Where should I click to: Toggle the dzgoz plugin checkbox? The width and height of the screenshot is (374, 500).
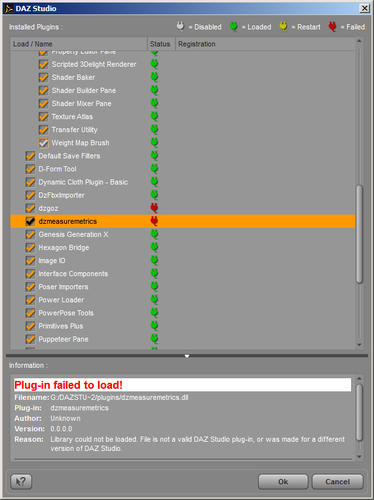coord(30,208)
